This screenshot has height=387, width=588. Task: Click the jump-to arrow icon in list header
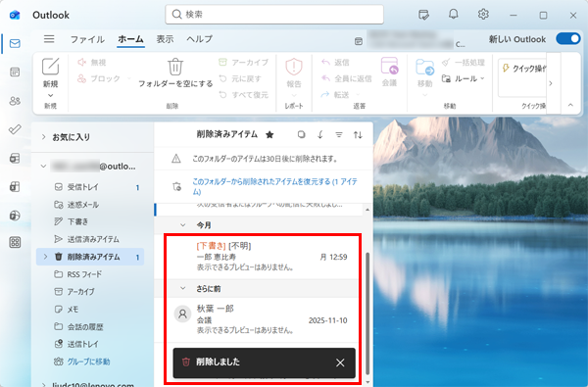(319, 134)
